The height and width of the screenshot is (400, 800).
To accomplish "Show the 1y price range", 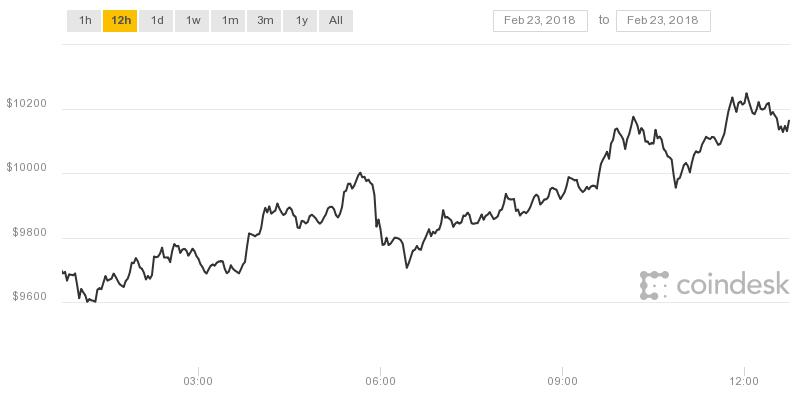I will pos(300,21).
